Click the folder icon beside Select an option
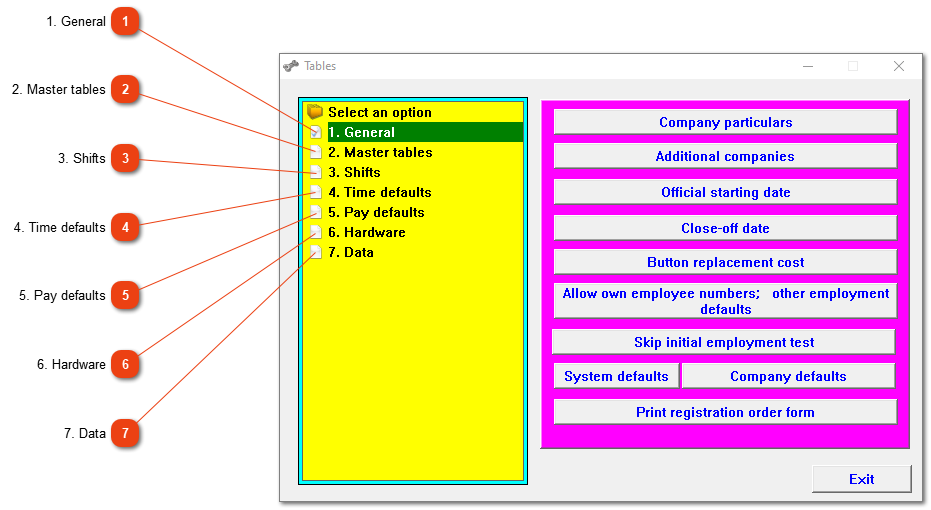 pos(315,112)
